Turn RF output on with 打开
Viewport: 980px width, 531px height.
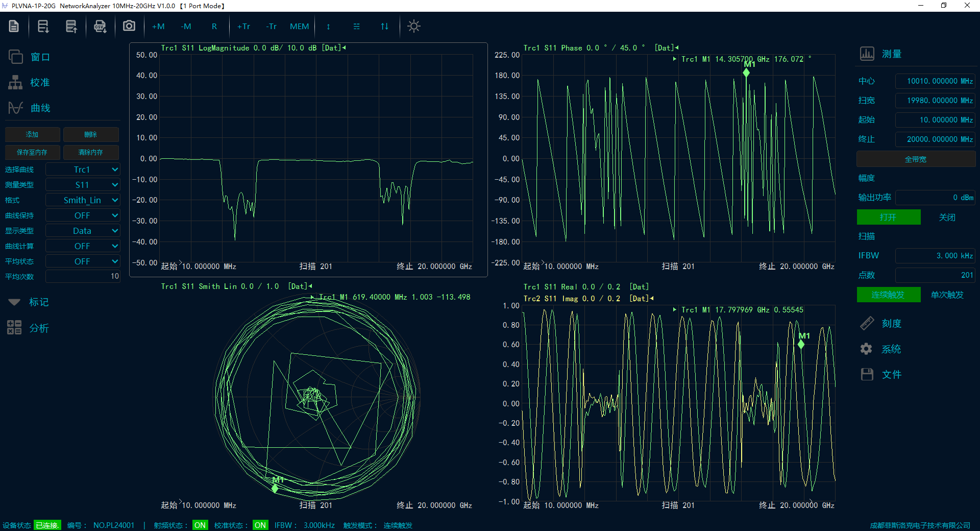pyautogui.click(x=889, y=218)
